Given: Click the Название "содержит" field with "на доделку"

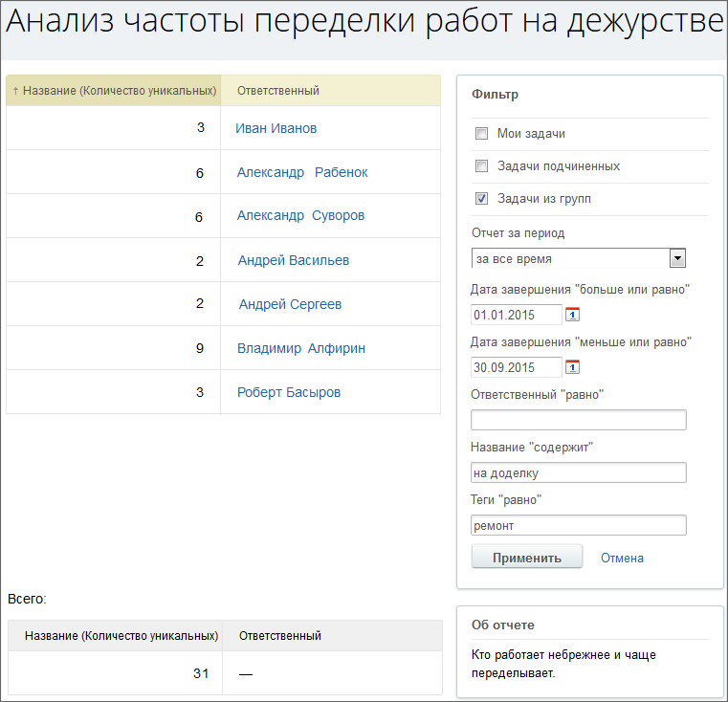Looking at the screenshot, I should (x=579, y=472).
